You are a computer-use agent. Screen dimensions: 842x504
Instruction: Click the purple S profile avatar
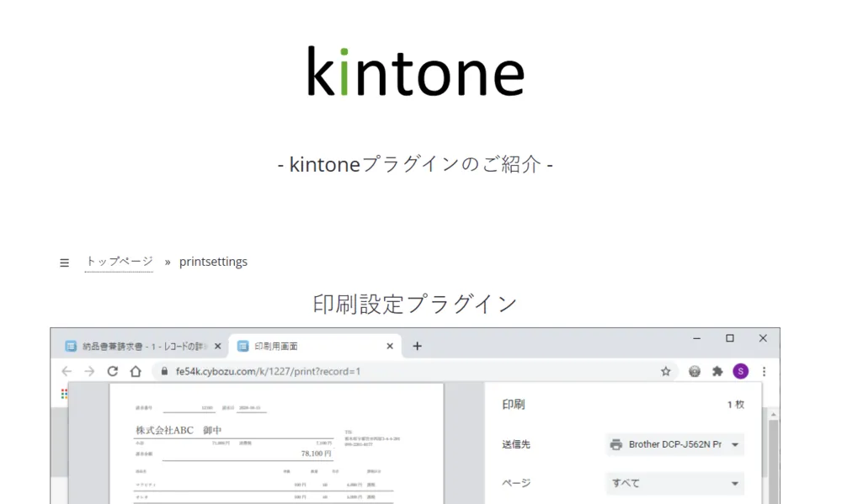point(740,371)
